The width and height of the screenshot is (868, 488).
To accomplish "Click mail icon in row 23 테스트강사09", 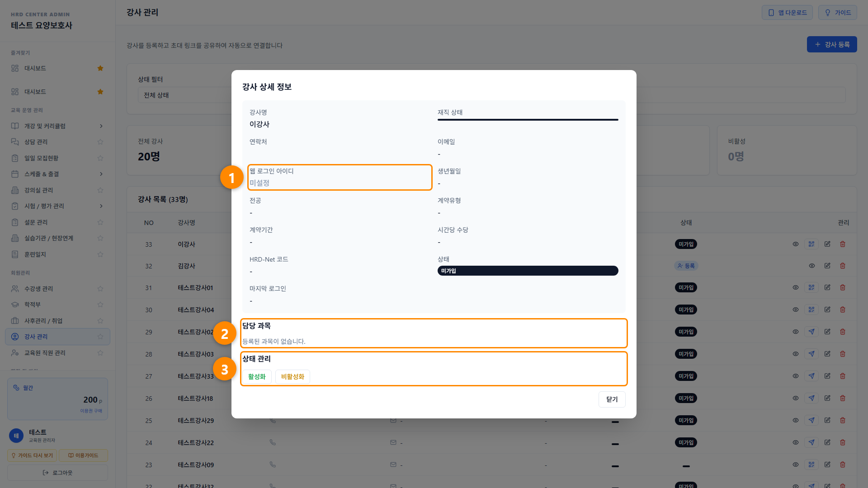I will coord(393,465).
